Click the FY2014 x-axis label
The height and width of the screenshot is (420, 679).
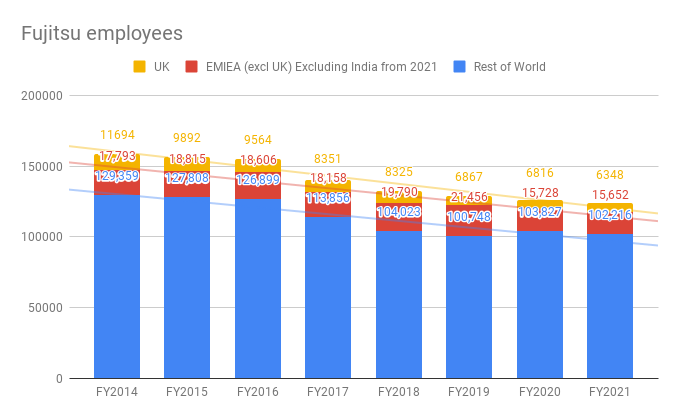click(x=117, y=392)
